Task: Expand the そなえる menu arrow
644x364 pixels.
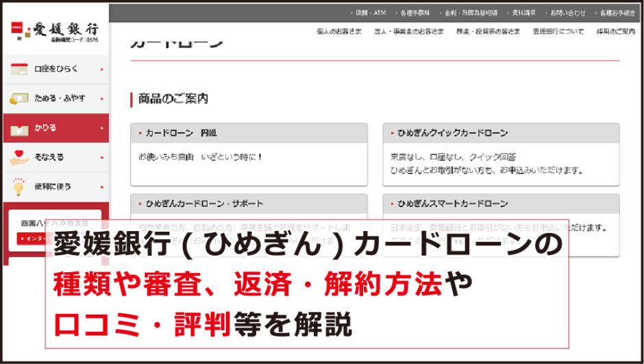Action: point(102,158)
